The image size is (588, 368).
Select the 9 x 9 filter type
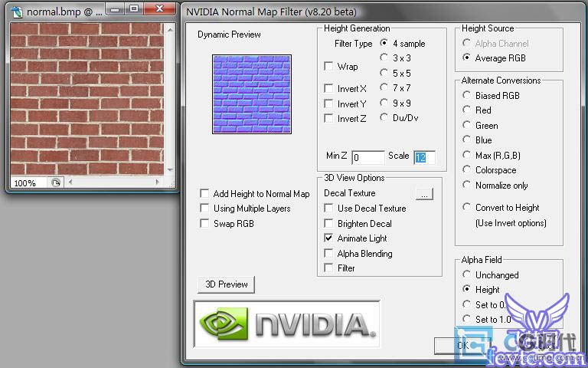[384, 103]
